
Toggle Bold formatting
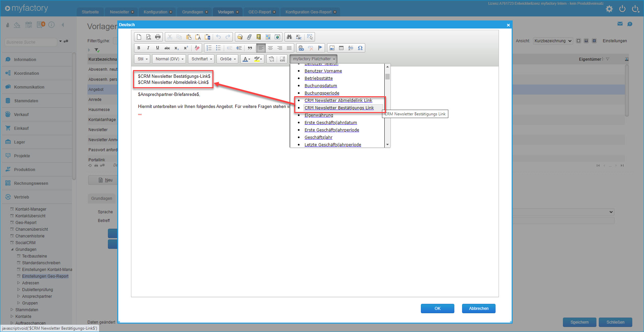coord(139,48)
